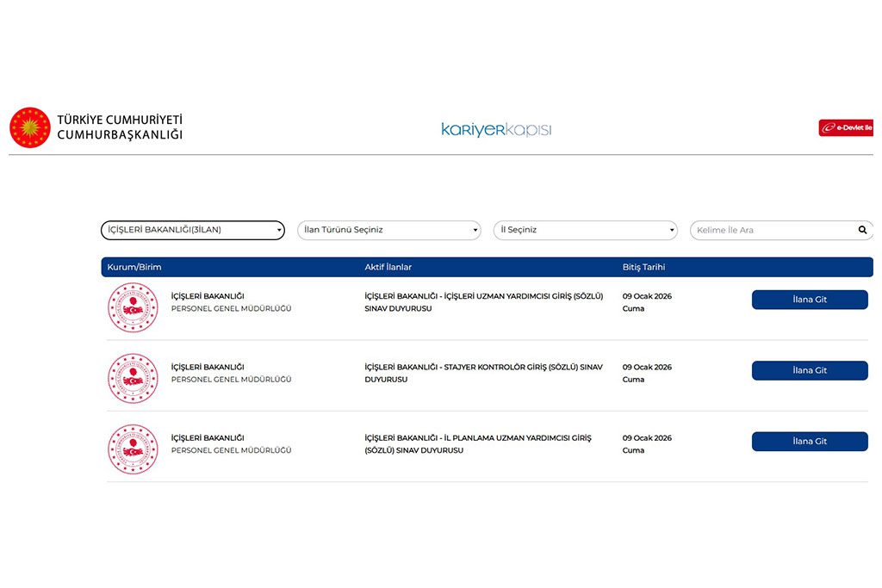Image resolution: width=882 pixels, height=588 pixels.
Task: Click ministry seal in Stajyer Kontrolör row
Action: [x=133, y=378]
